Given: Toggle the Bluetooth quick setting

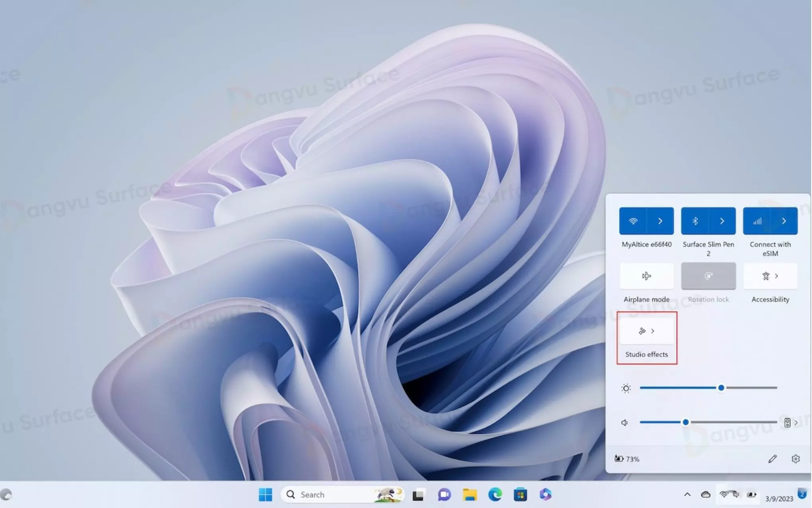Looking at the screenshot, I should click(x=695, y=221).
